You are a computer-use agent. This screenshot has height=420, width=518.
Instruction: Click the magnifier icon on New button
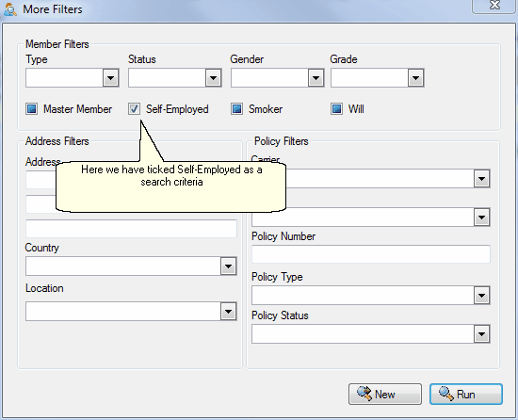pyautogui.click(x=364, y=394)
